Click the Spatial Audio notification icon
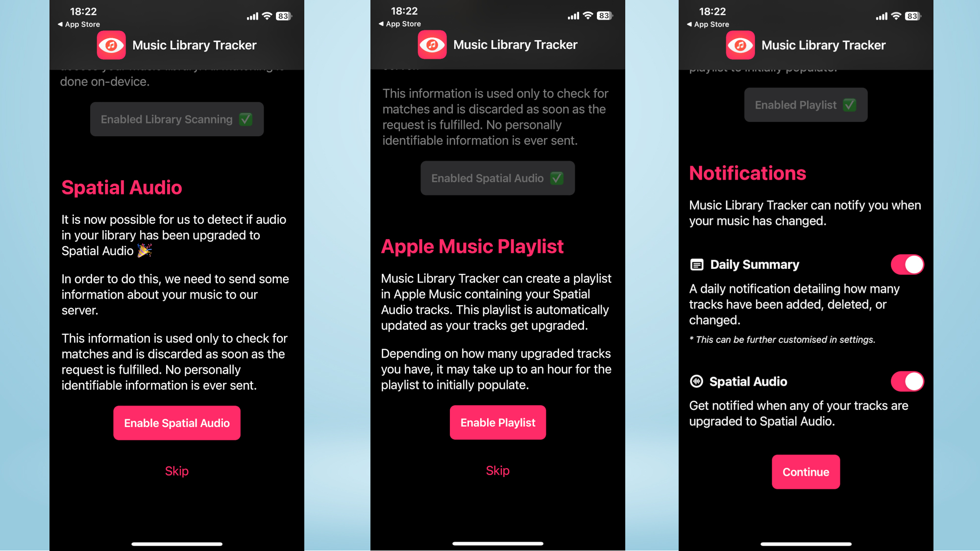This screenshot has width=980, height=551. (697, 382)
